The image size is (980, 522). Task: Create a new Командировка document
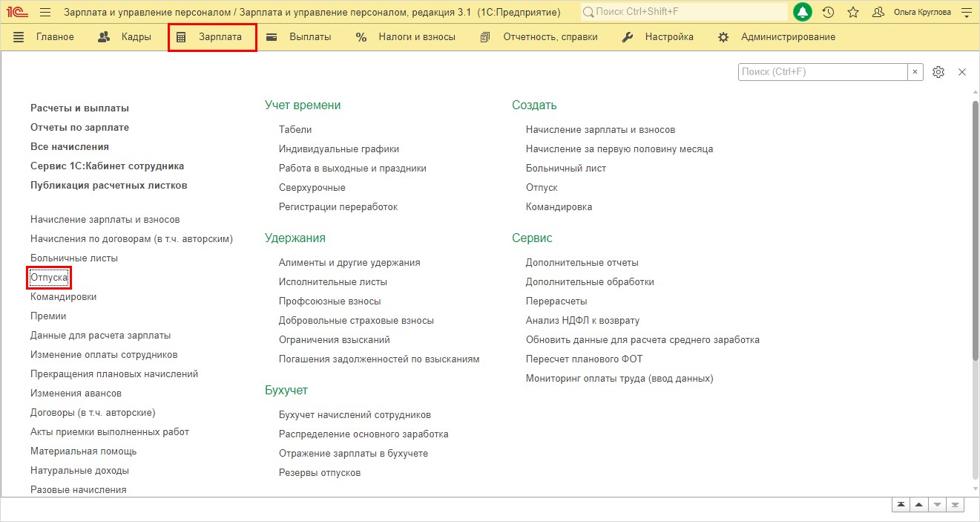559,206
